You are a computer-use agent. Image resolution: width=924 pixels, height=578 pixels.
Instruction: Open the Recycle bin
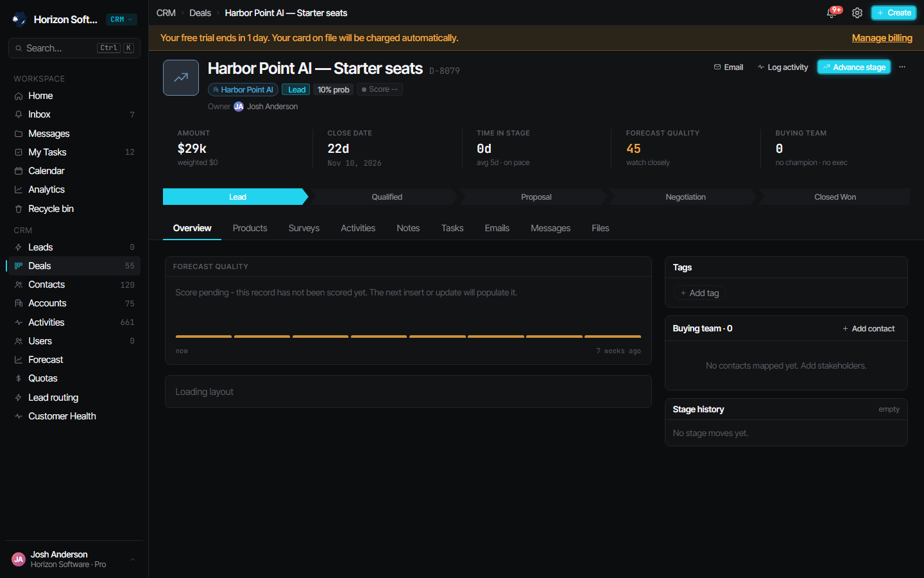tap(74, 209)
